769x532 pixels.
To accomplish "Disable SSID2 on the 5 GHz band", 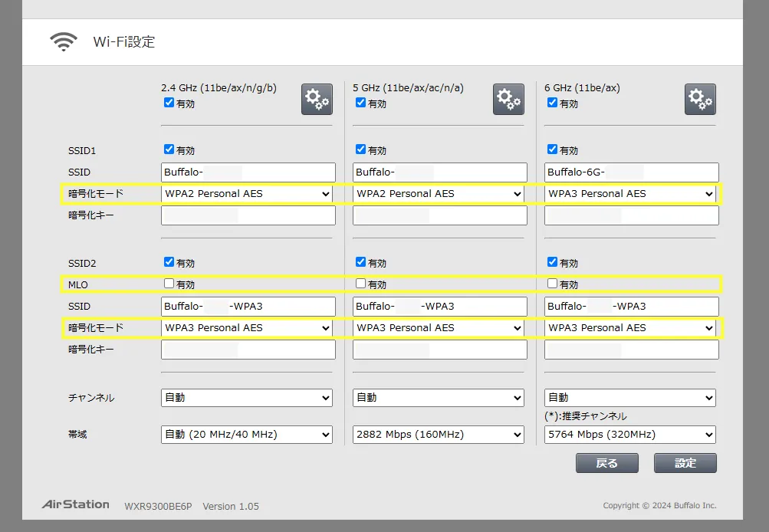I will click(x=361, y=262).
